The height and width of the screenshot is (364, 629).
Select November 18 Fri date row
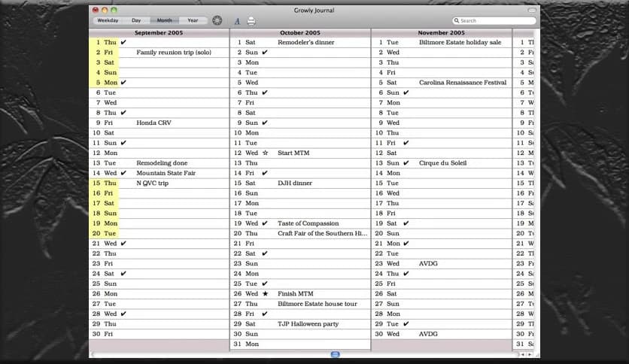click(441, 214)
